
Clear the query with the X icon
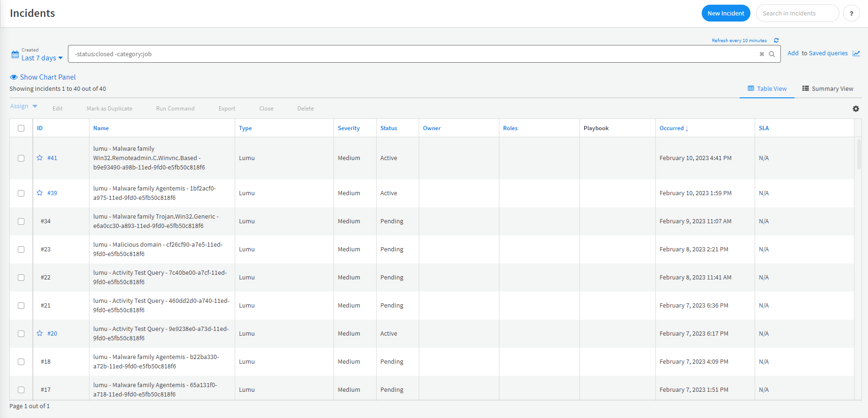click(762, 54)
